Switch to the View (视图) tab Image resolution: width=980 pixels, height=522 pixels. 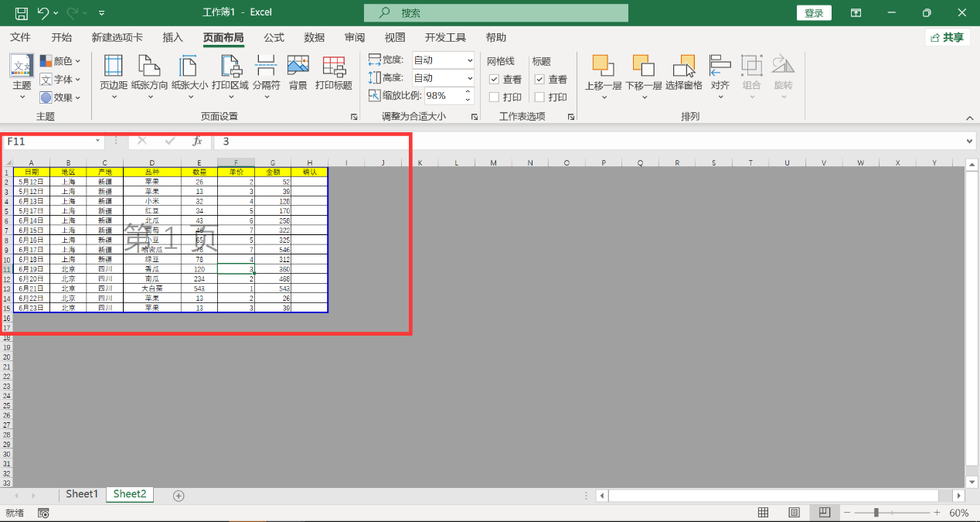(395, 37)
